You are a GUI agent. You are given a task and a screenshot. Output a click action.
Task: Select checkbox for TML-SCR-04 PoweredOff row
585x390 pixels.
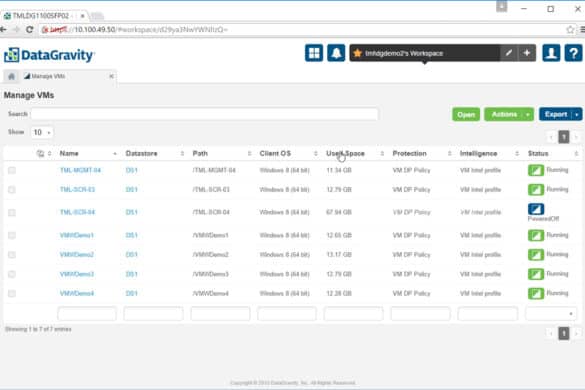(12, 212)
